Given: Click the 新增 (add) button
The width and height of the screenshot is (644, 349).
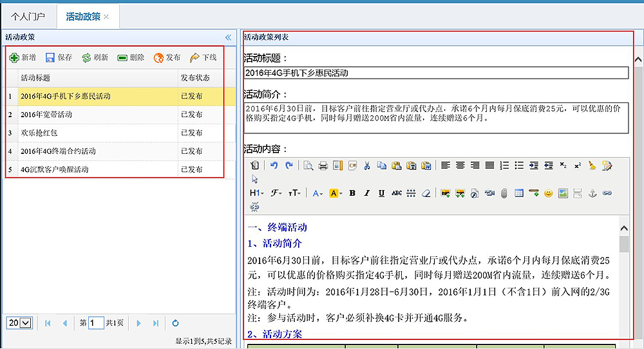Looking at the screenshot, I should [23, 57].
